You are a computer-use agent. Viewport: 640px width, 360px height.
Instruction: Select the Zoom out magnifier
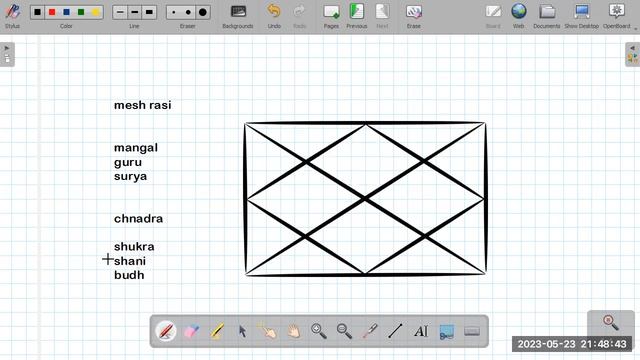pyautogui.click(x=344, y=331)
